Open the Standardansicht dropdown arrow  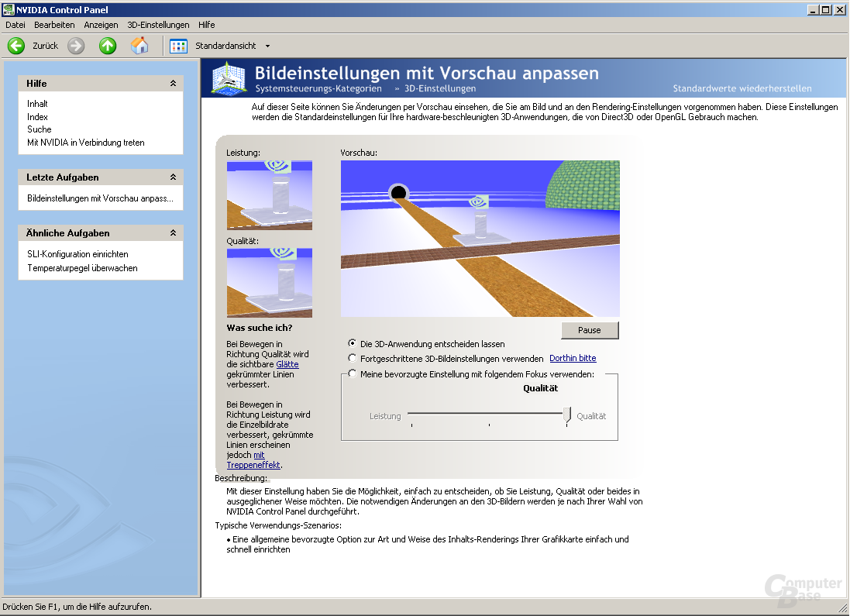coord(268,46)
